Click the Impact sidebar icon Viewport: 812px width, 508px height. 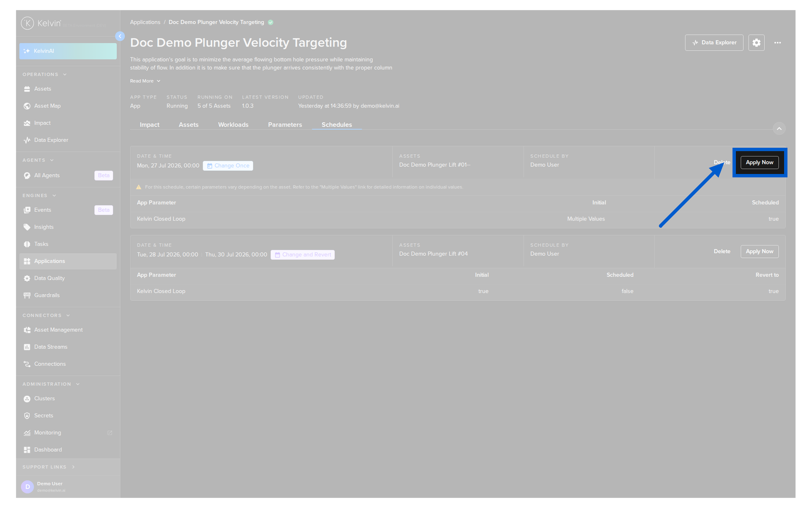[x=27, y=123]
